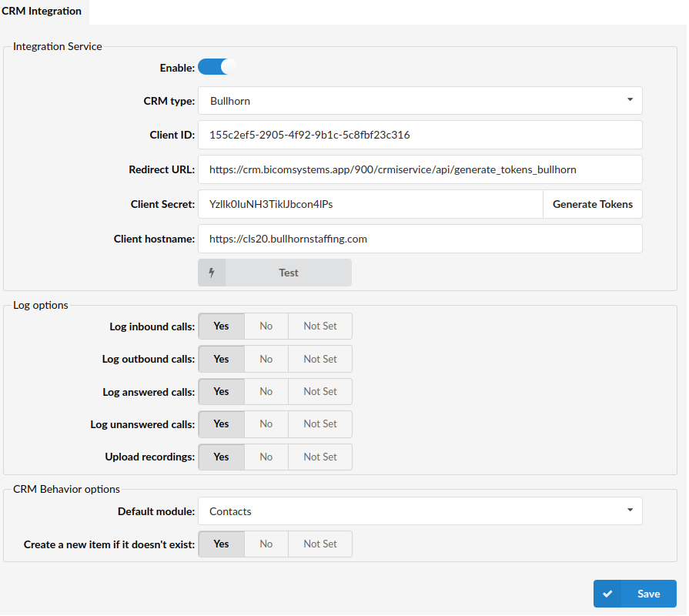
Task: Set Log outbound calls to No
Action: (266, 359)
